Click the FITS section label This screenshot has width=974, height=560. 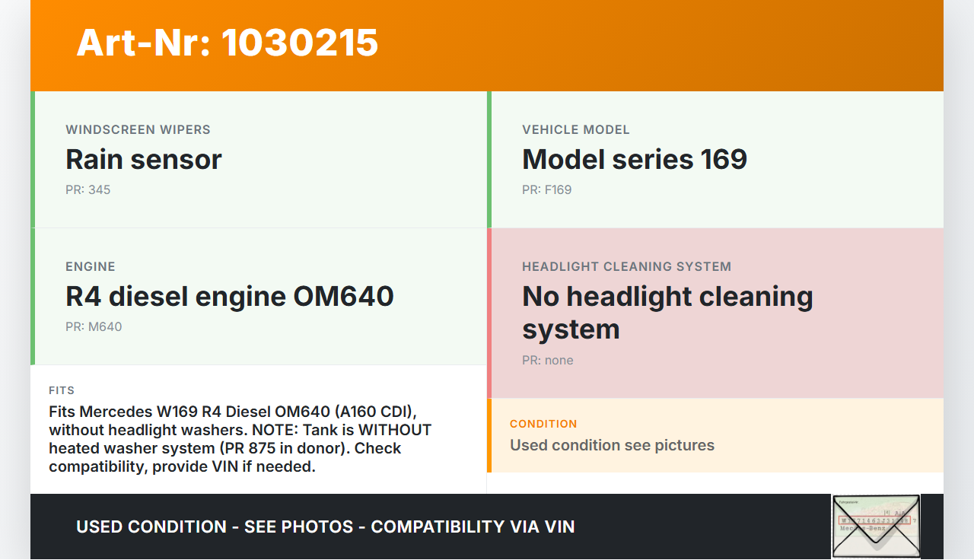click(62, 390)
